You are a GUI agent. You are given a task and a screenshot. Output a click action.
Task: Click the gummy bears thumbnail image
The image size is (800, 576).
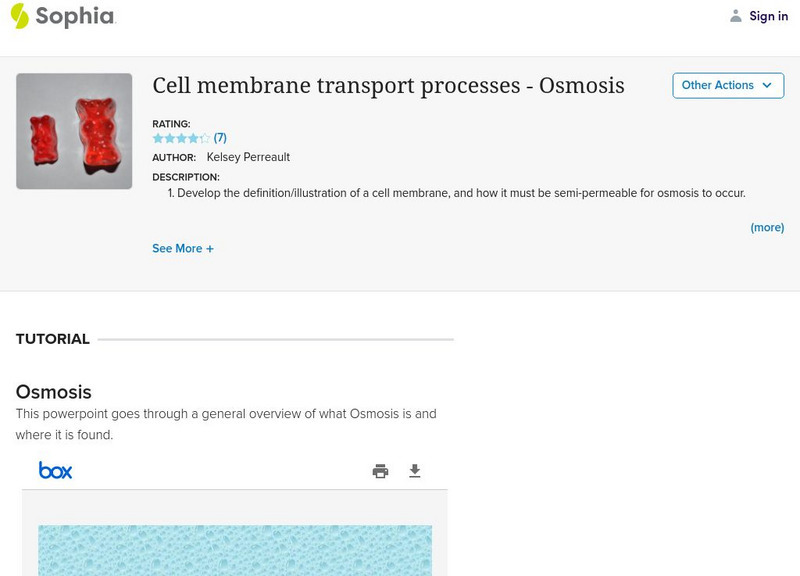coord(74,131)
